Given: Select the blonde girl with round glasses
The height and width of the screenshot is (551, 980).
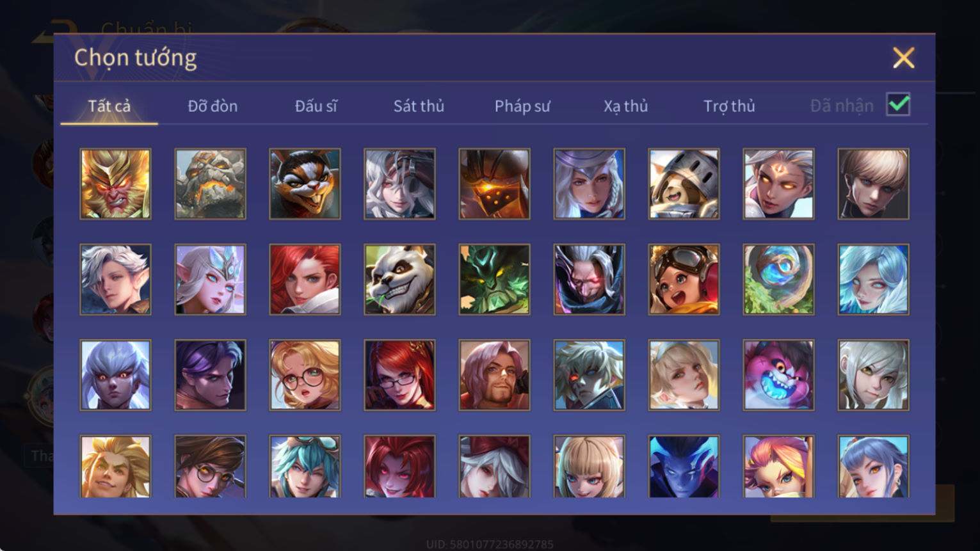Looking at the screenshot, I should [305, 375].
